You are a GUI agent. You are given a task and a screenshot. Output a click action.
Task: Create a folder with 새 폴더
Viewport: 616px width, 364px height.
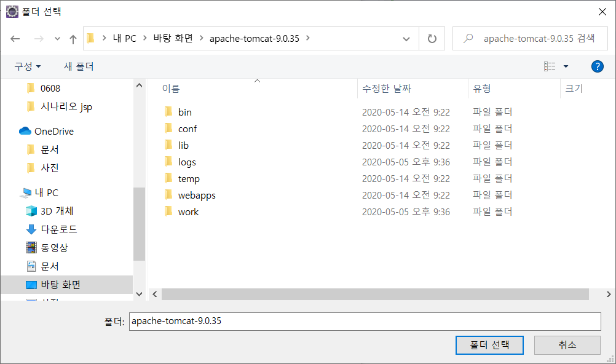pos(79,66)
